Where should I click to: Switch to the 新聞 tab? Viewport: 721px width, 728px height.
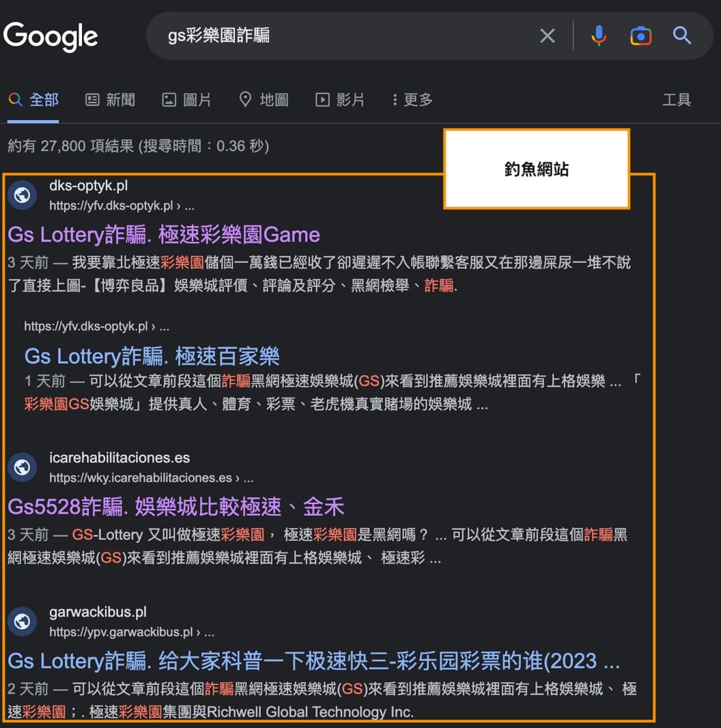[x=111, y=100]
